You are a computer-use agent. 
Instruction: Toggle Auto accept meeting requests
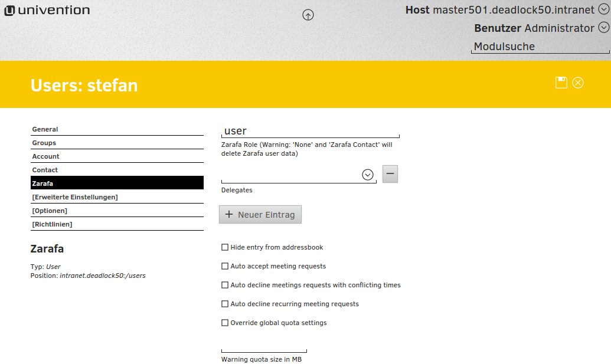pos(225,267)
